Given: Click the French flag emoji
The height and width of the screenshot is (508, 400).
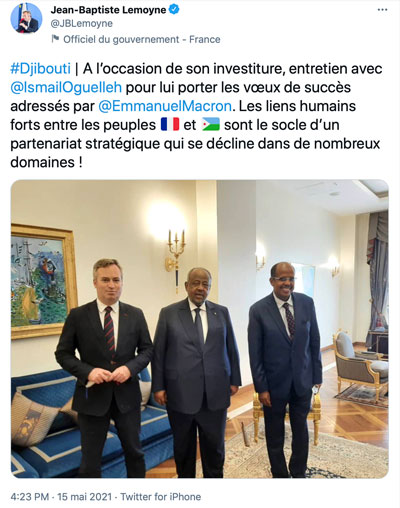Looking at the screenshot, I should pos(170,124).
